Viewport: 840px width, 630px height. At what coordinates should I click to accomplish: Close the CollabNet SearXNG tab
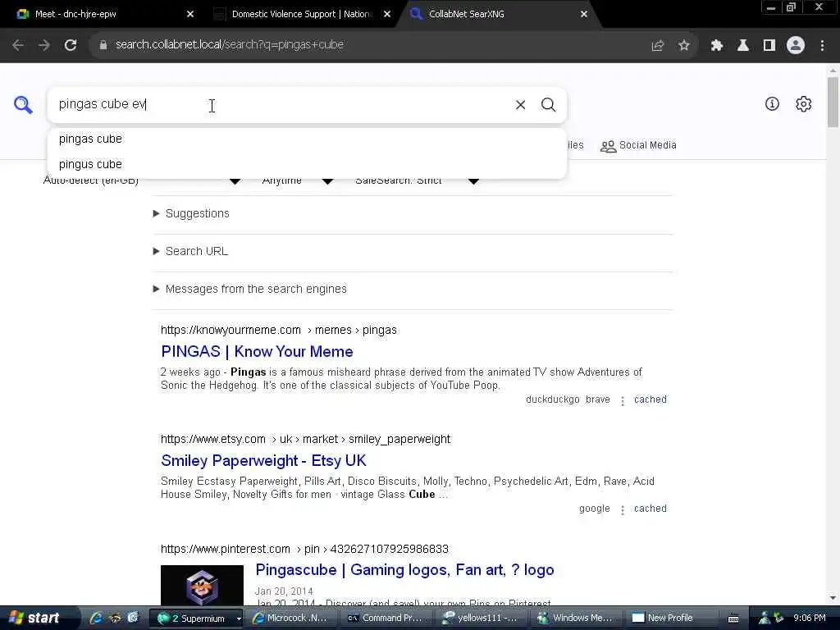[584, 14]
